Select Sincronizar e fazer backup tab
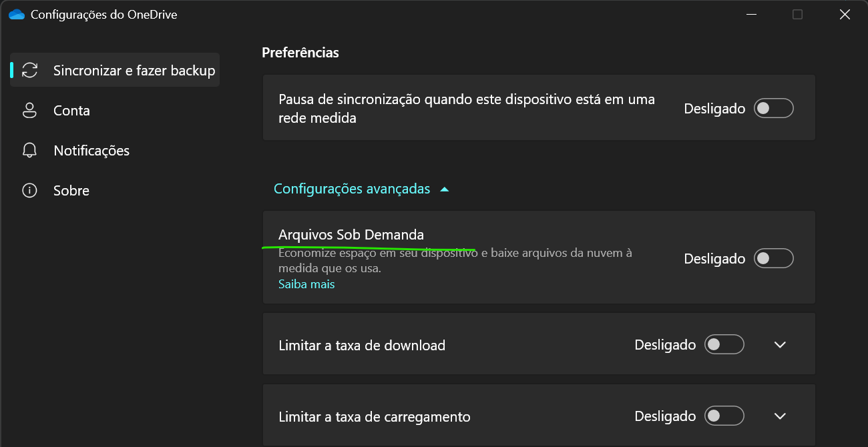The width and height of the screenshot is (868, 447). click(x=115, y=70)
